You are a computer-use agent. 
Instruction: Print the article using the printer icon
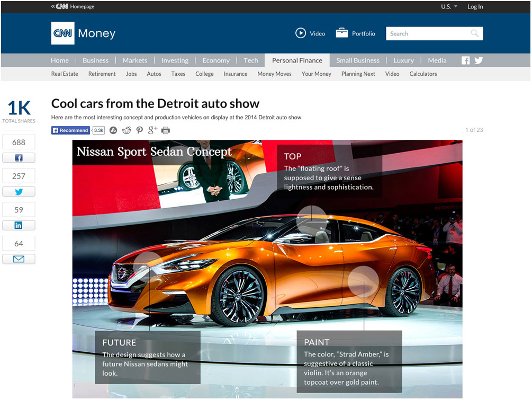pos(166,130)
